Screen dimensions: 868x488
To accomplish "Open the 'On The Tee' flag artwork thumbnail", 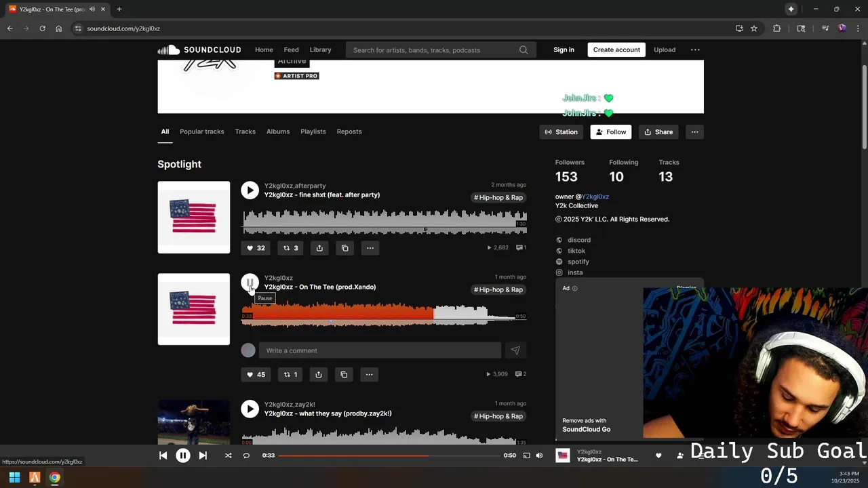I will point(194,309).
